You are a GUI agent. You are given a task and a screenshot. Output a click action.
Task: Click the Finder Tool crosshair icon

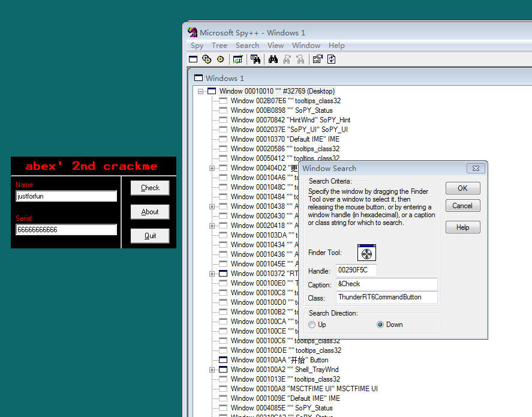(x=366, y=253)
